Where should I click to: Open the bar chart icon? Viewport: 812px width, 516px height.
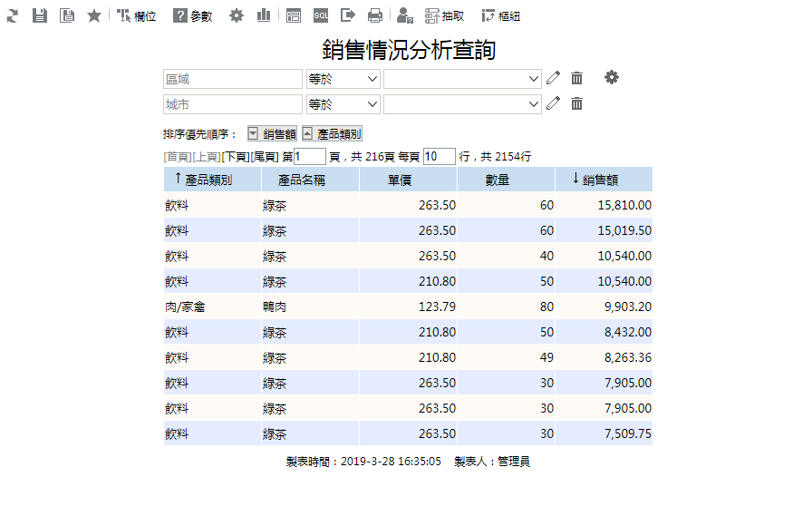tap(263, 15)
